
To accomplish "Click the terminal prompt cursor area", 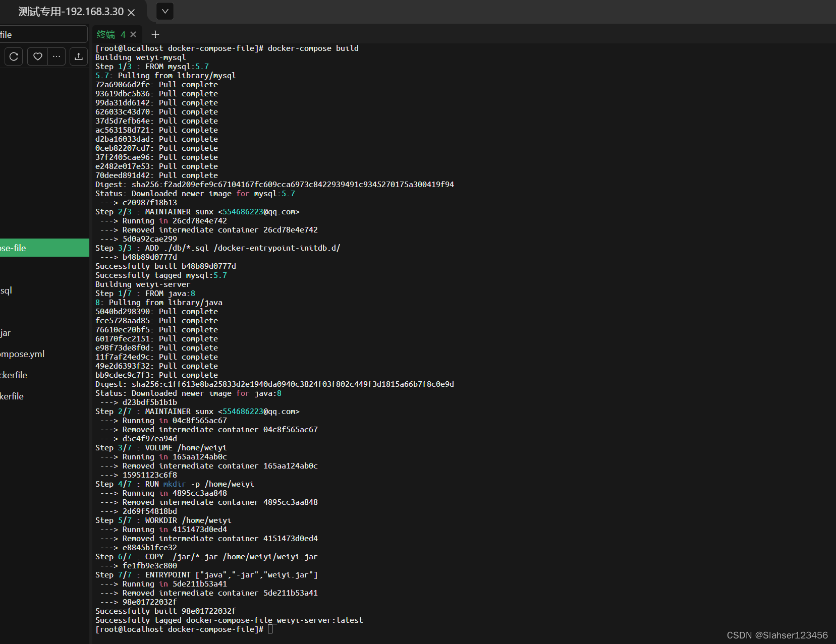I will (x=271, y=629).
